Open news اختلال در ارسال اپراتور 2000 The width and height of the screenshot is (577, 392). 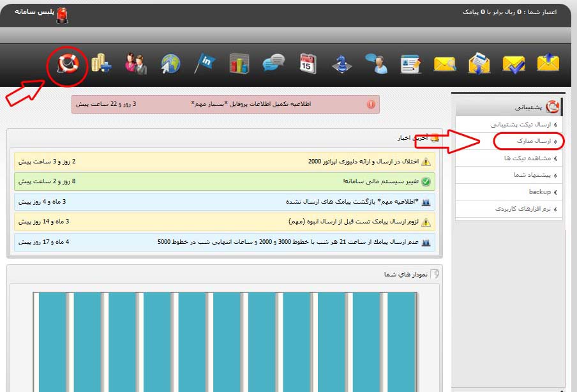[225, 162]
